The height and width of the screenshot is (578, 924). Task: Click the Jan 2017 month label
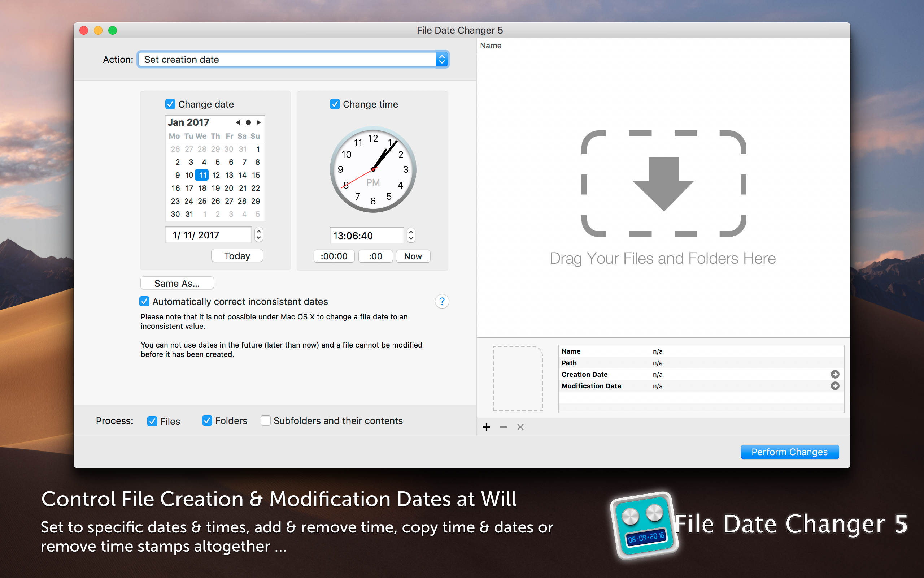click(188, 122)
